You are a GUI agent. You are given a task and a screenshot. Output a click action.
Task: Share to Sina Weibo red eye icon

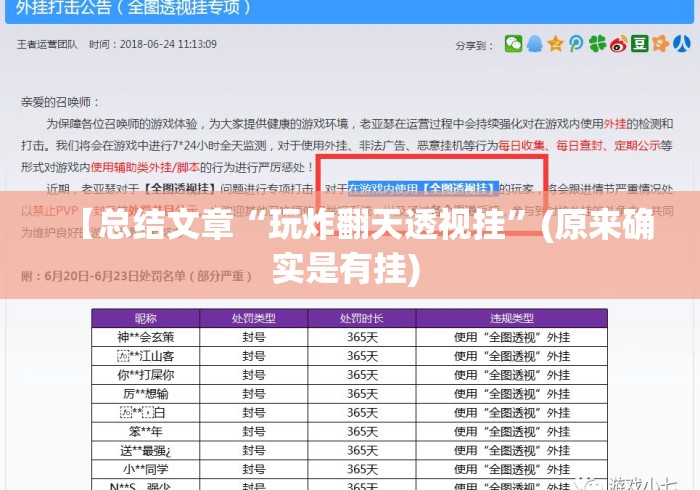pos(619,44)
